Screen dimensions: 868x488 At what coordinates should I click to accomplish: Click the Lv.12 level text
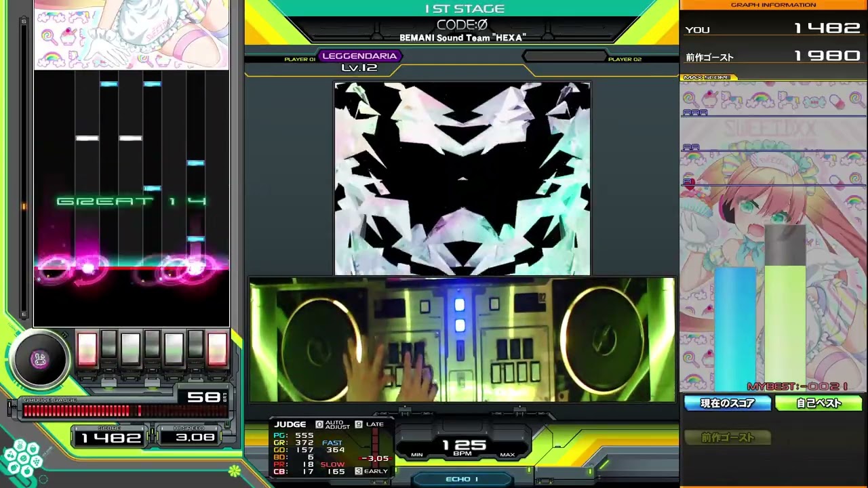pyautogui.click(x=359, y=67)
